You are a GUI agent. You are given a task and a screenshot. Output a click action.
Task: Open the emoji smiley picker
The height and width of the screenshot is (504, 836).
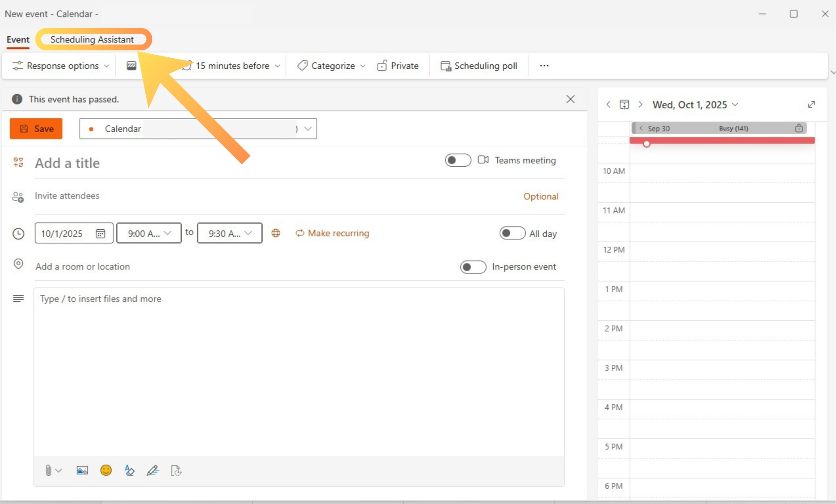click(x=106, y=470)
